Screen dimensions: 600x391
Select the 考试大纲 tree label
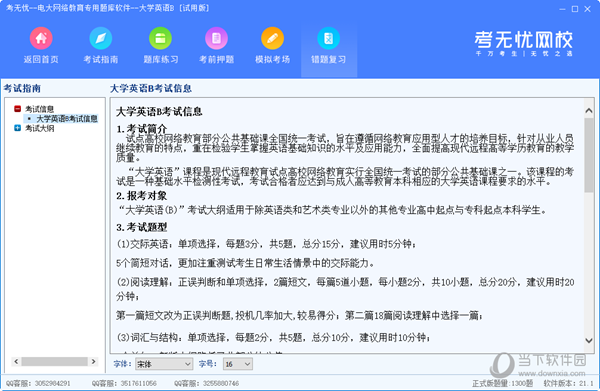pyautogui.click(x=40, y=128)
